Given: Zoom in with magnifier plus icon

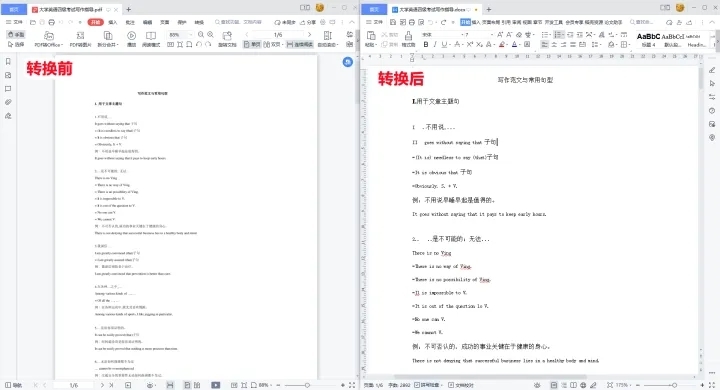Looking at the screenshot, I should [x=210, y=35].
